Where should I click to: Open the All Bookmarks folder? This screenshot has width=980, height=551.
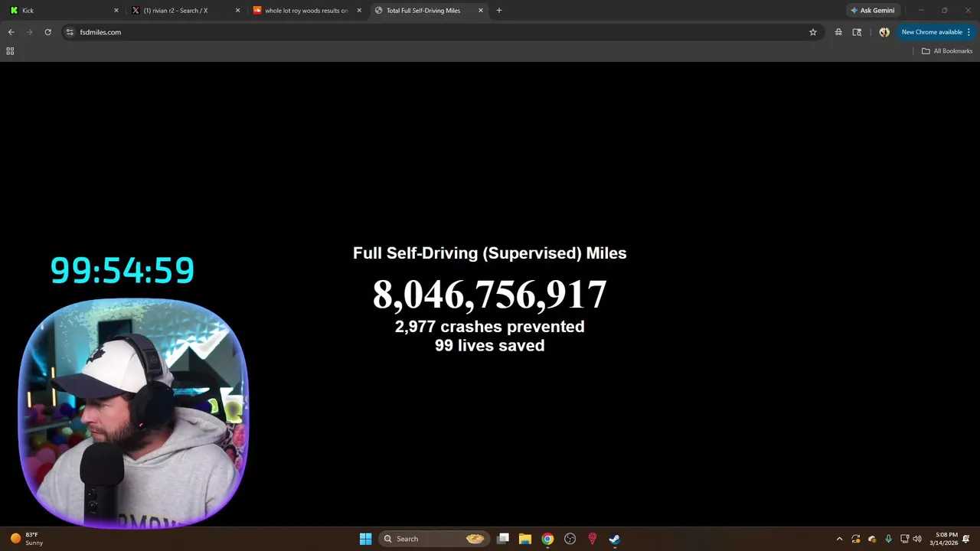(x=947, y=51)
